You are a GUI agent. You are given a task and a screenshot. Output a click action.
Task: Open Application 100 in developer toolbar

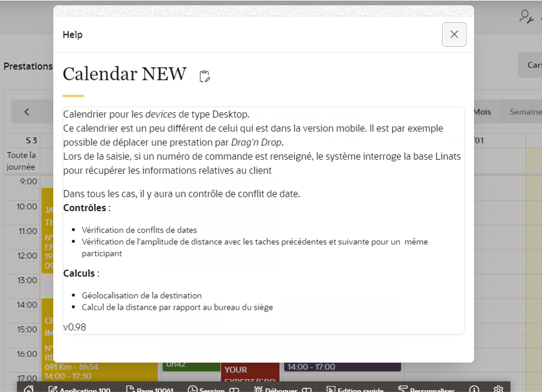tap(79, 389)
